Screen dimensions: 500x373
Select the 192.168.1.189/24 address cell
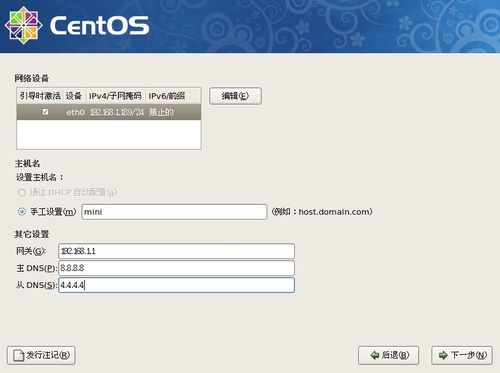point(117,112)
